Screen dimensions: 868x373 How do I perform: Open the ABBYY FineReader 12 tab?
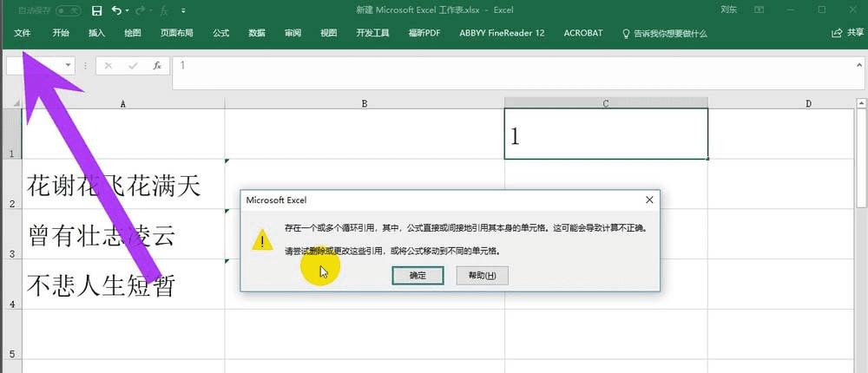(x=502, y=33)
